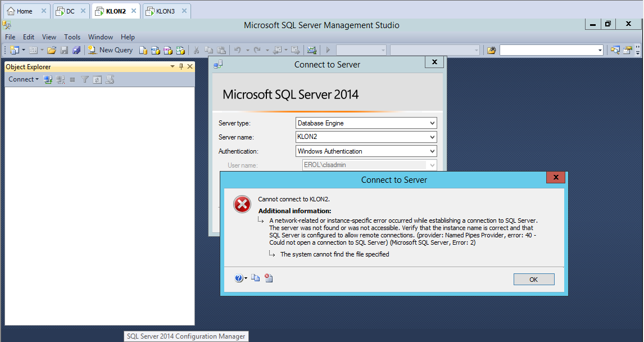Viewport: 644px width, 342px height.
Task: Click the Open File folder icon
Action: [52, 50]
